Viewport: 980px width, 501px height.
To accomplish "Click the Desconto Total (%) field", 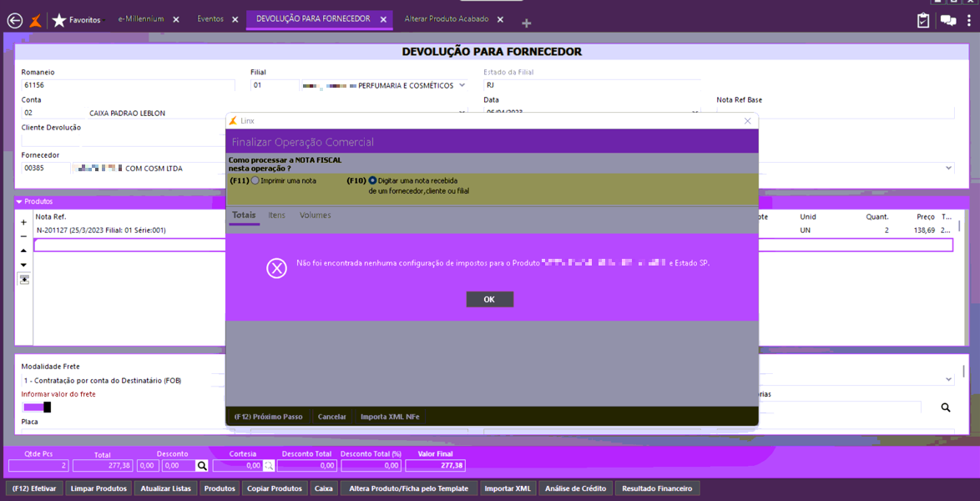I will (x=370, y=465).
